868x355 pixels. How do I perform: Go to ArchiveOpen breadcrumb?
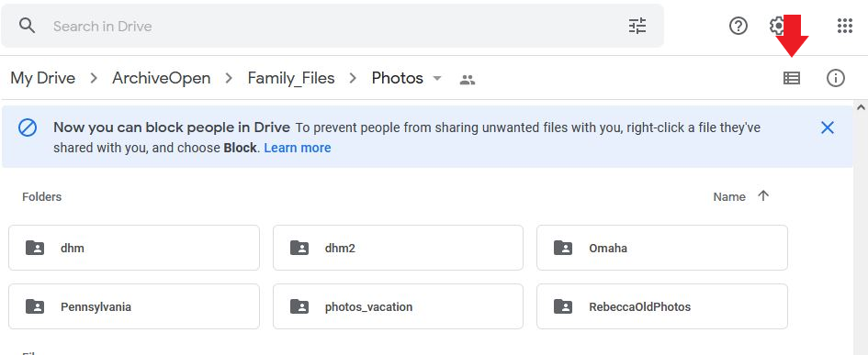pos(161,79)
